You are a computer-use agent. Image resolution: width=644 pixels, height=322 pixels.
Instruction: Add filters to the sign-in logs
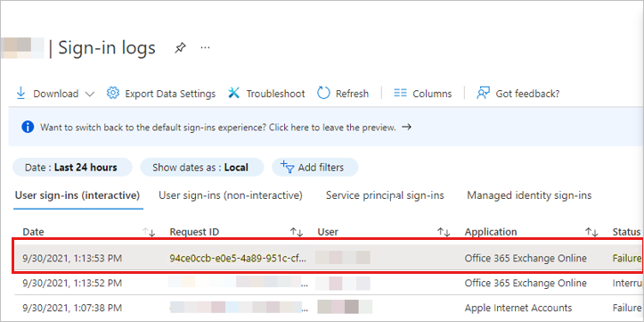[x=315, y=168]
